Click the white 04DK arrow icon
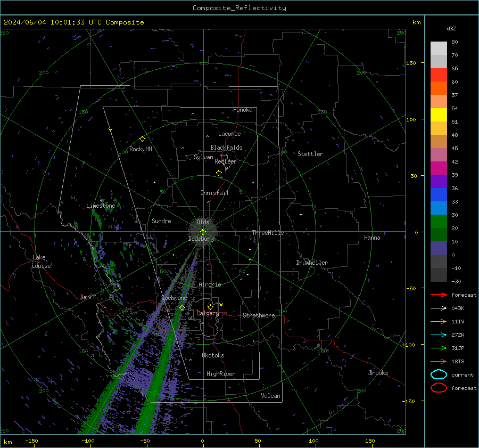 439,308
